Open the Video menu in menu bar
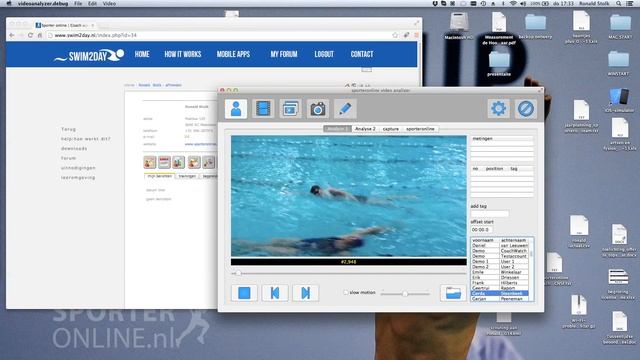 pyautogui.click(x=109, y=3)
